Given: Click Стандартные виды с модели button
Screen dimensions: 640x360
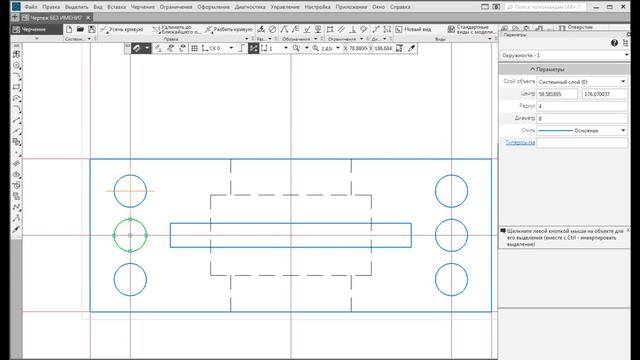Looking at the screenshot, I should tap(472, 29).
